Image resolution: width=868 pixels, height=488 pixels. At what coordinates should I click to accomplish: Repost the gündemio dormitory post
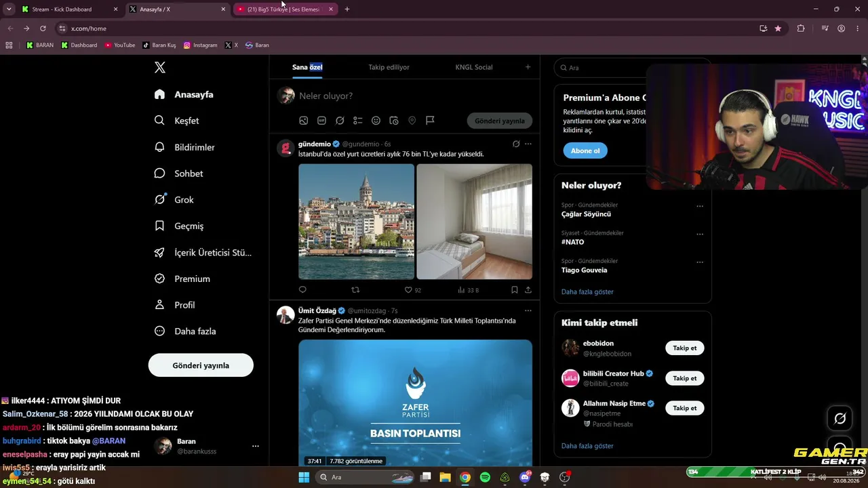(355, 290)
